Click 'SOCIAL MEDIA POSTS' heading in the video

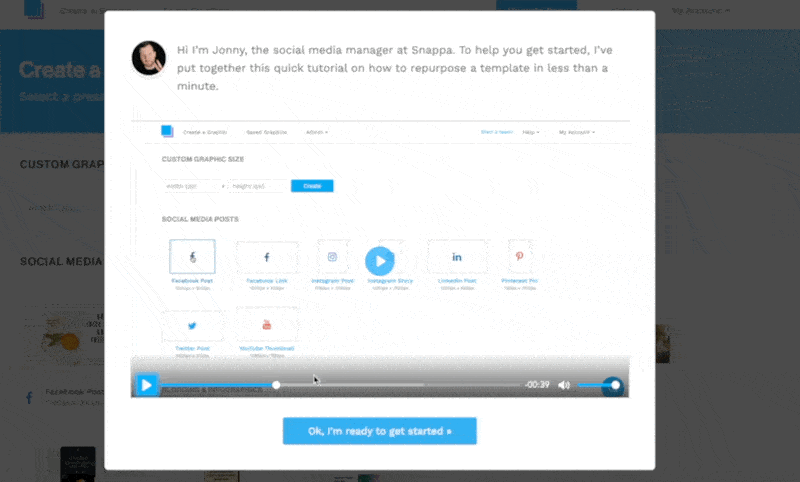pos(200,219)
